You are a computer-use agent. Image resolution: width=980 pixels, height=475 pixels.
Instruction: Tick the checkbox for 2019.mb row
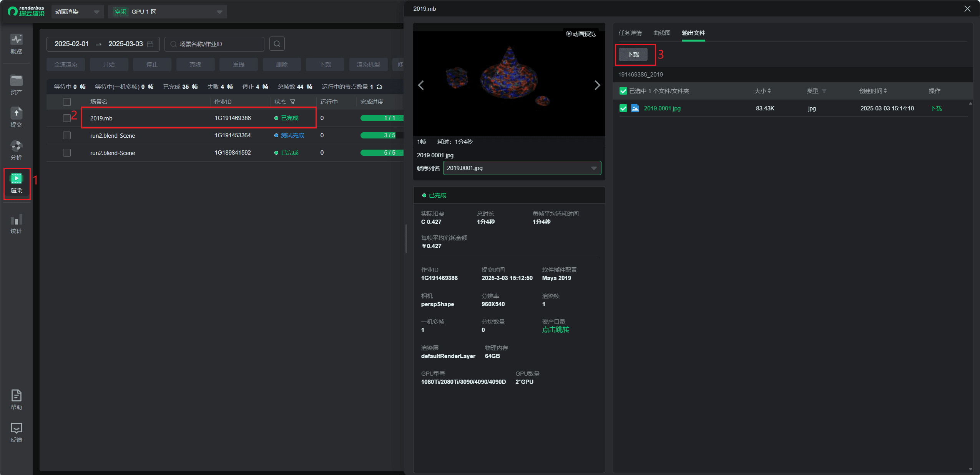[67, 118]
